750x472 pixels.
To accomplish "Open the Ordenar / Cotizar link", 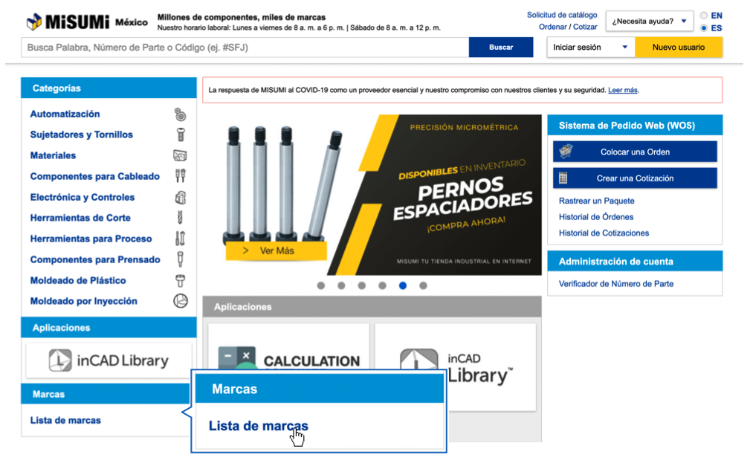I will pyautogui.click(x=568, y=27).
